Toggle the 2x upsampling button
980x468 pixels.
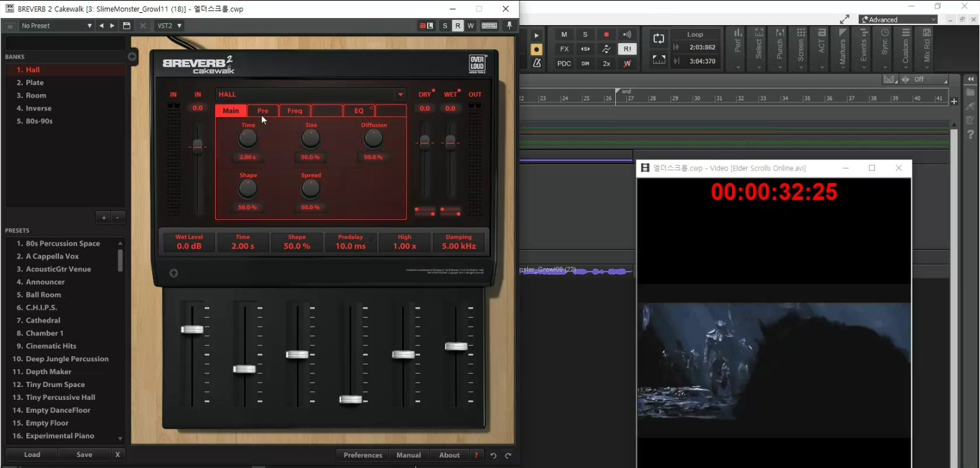[606, 64]
